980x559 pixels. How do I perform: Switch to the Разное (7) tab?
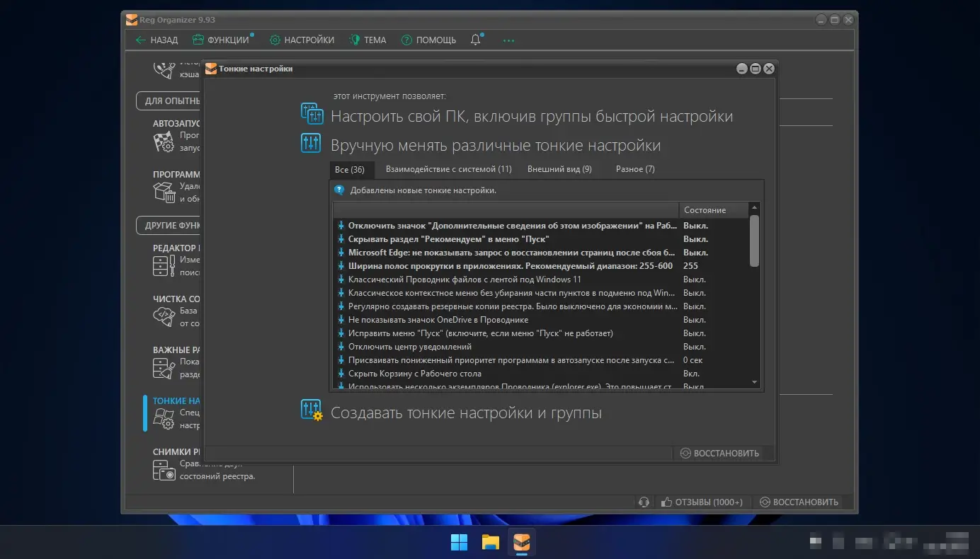(x=635, y=169)
